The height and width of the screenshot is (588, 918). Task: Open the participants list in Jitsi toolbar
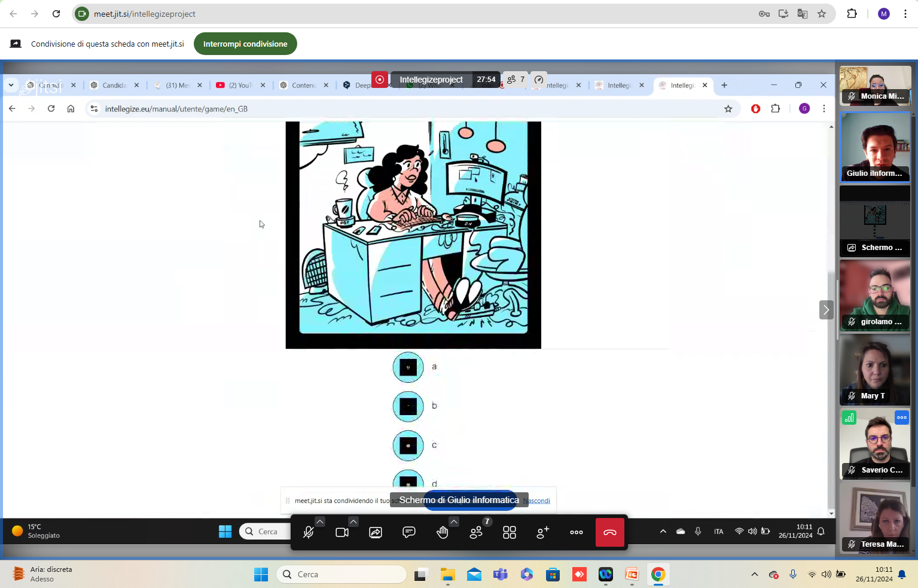point(476,532)
